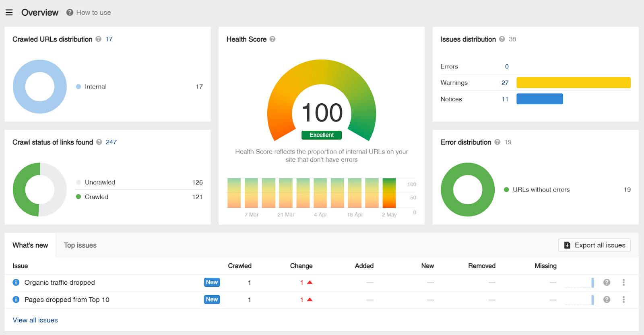The image size is (644, 335).
Task: Click help icon beside Crawled URLs distribution
Action: pyautogui.click(x=98, y=39)
